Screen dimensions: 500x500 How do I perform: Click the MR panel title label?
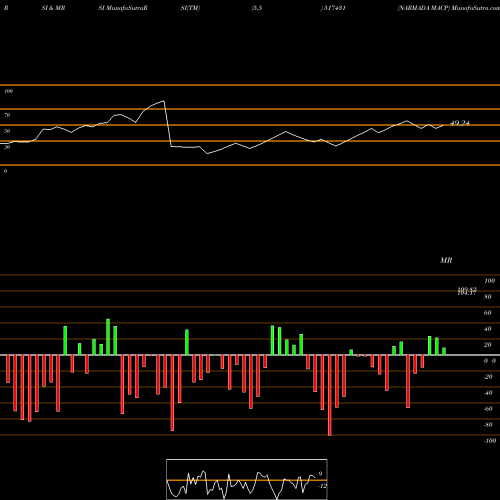point(446,260)
